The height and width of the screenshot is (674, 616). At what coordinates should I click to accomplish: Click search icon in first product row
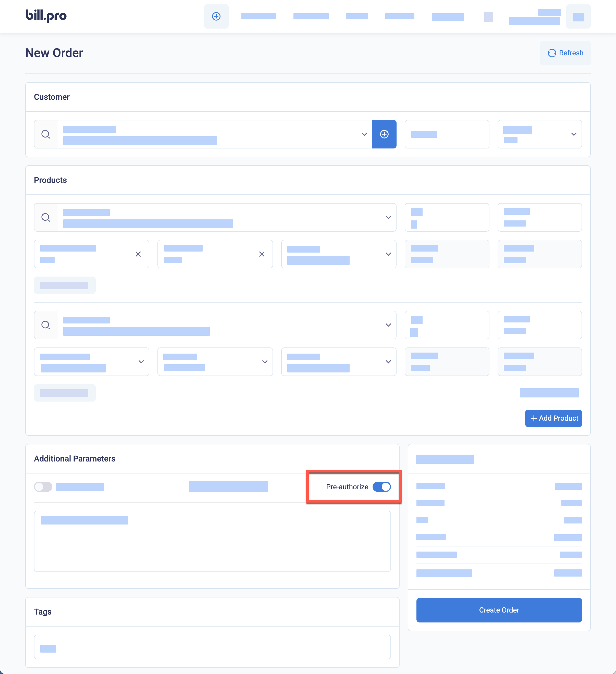pyautogui.click(x=45, y=217)
